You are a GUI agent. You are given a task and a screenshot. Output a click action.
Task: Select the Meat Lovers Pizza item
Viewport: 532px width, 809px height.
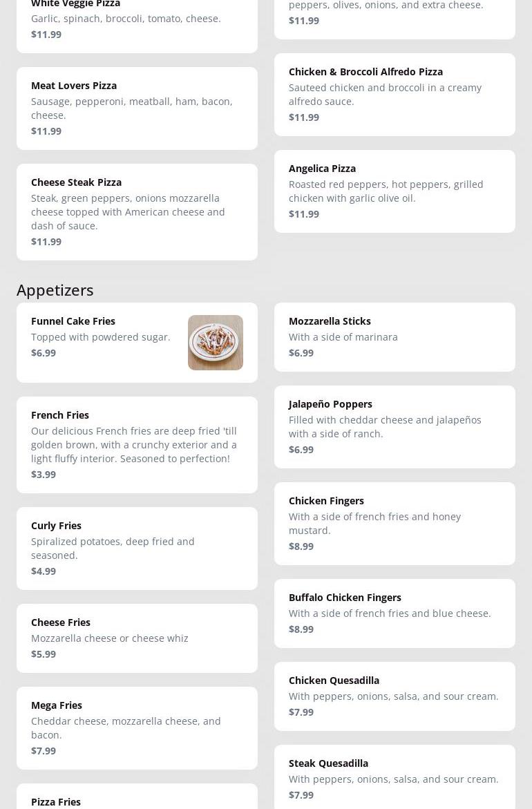click(x=137, y=108)
